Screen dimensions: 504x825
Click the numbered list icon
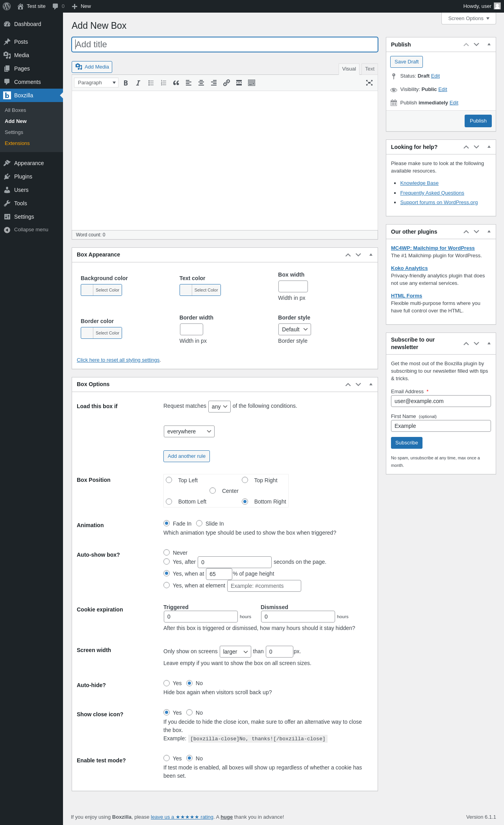point(163,83)
